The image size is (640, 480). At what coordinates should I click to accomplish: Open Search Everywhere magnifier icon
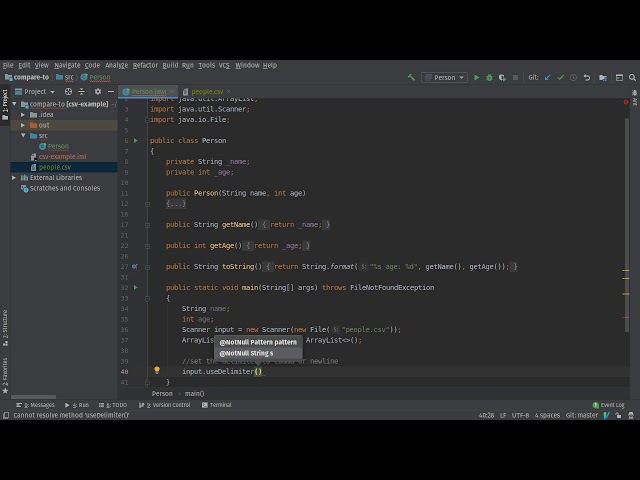coord(632,78)
